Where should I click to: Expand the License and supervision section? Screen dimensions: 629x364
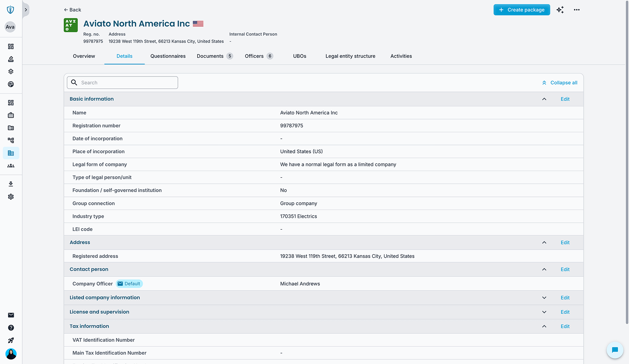tap(544, 312)
